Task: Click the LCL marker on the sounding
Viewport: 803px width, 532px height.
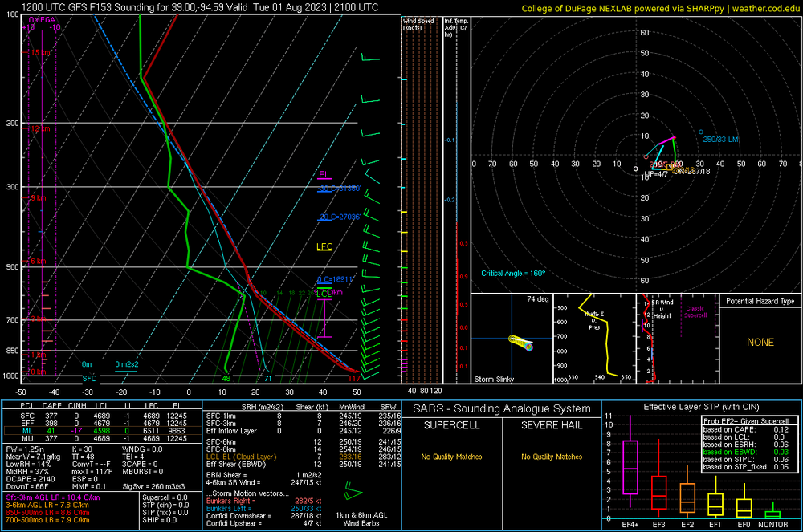Action: pos(323,294)
